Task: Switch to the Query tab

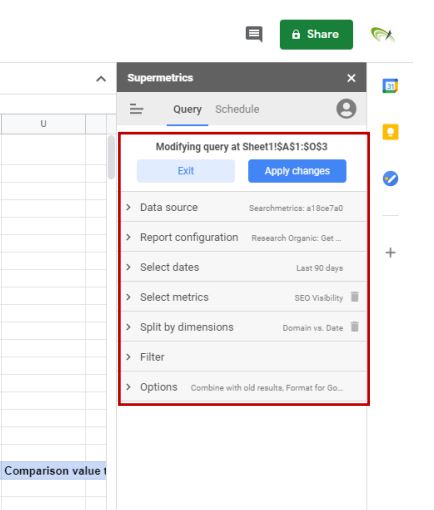Action: pyautogui.click(x=187, y=109)
